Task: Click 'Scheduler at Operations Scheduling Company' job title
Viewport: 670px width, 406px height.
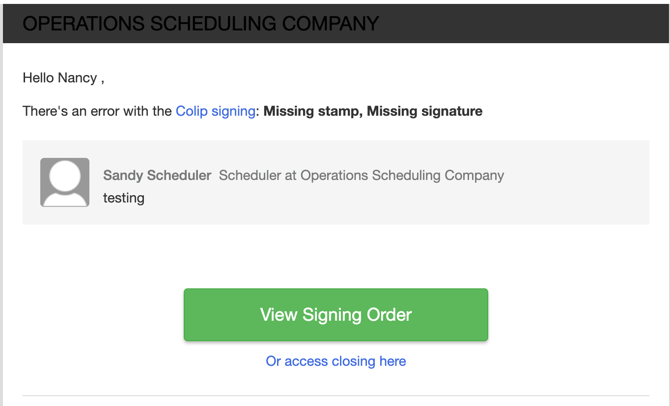Action: 361,175
